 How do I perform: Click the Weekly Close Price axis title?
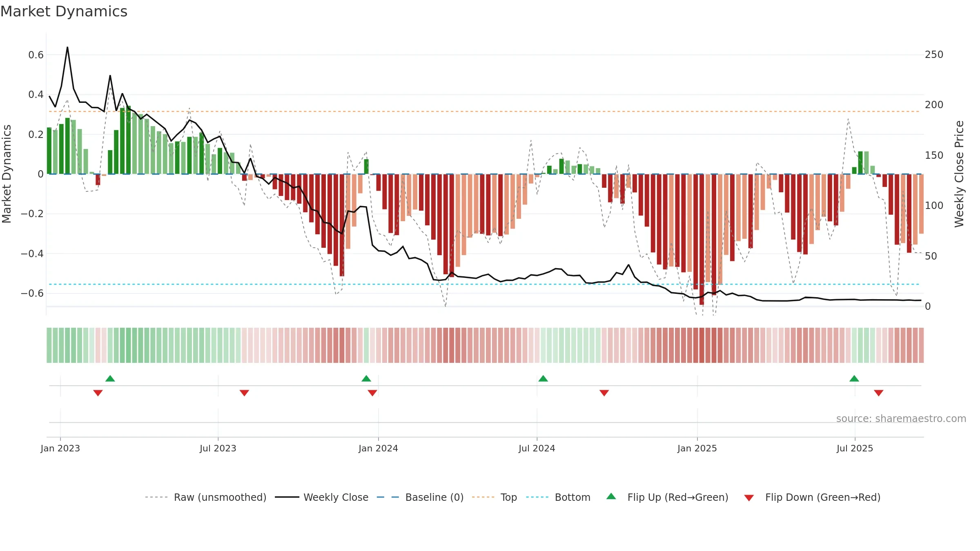(x=959, y=174)
